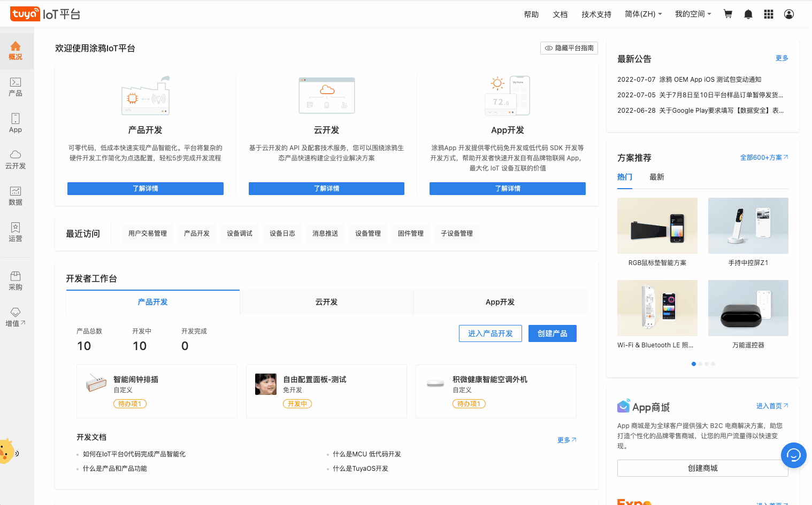Click 了解详情 under 云开发
Image resolution: width=812 pixels, height=505 pixels.
tap(326, 189)
